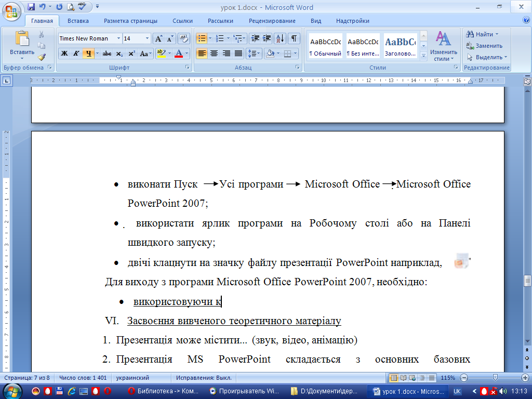Cut the selection with scissors icon

42,34
